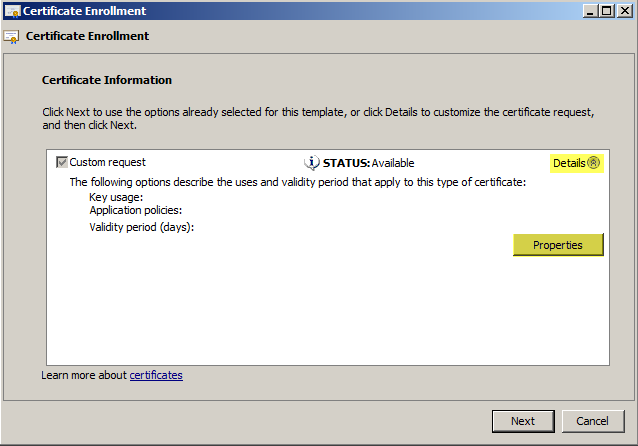Viewport: 638px width, 446px height.
Task: Minimize the Certificate Enrollment window
Action: click(x=590, y=11)
